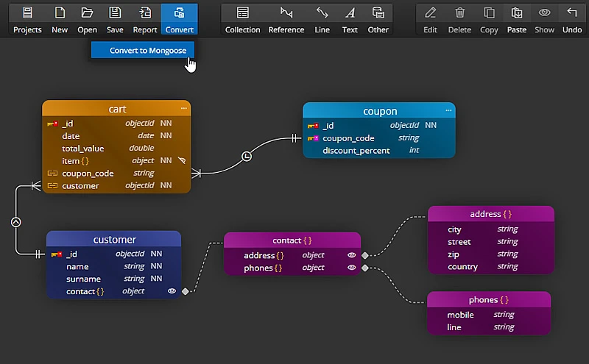
Task: Click the Show eye icon in toolbar
Action: (545, 13)
